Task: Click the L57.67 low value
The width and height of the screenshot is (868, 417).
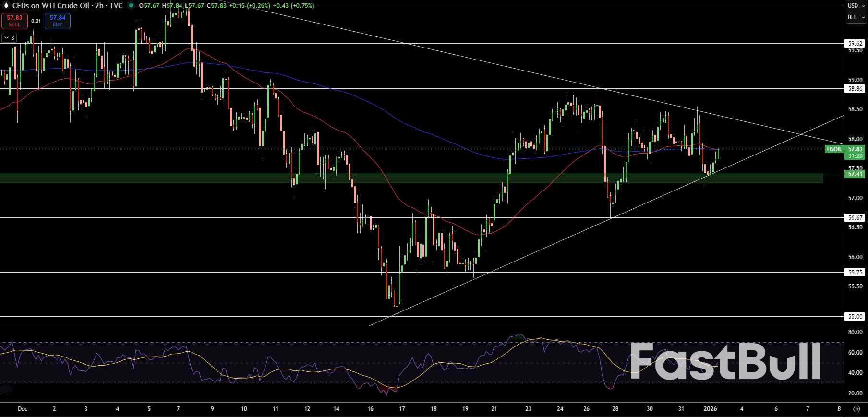Action: point(194,6)
